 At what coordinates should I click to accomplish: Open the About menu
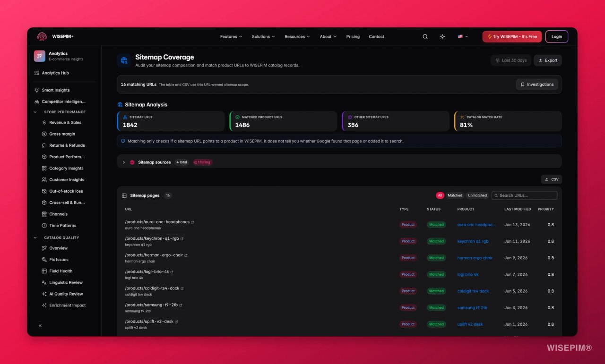pos(328,36)
